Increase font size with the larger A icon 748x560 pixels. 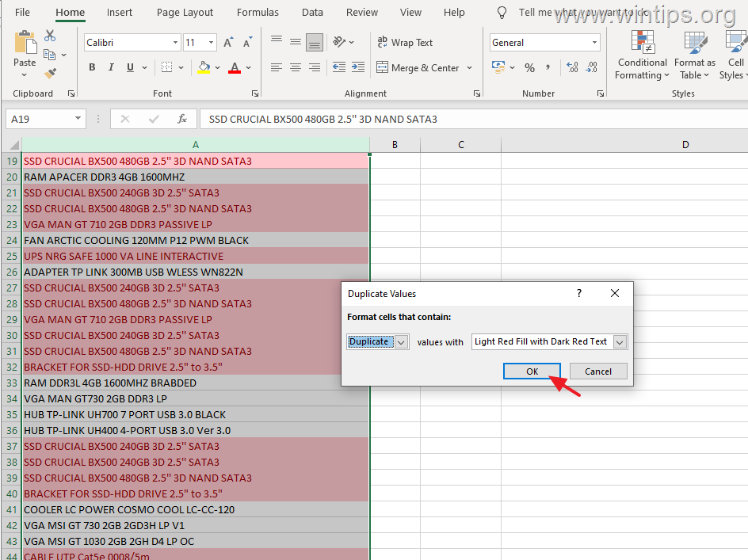(228, 43)
